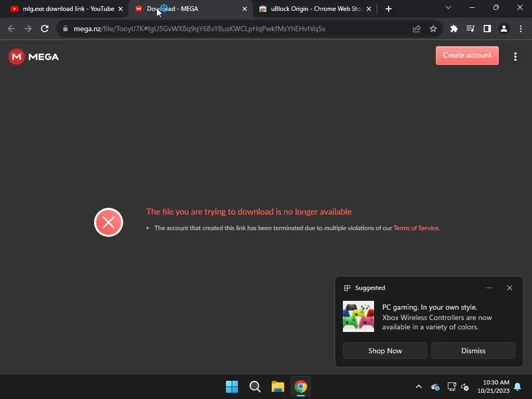Close the YouTube tab
The width and height of the screenshot is (532, 399).
[121, 9]
